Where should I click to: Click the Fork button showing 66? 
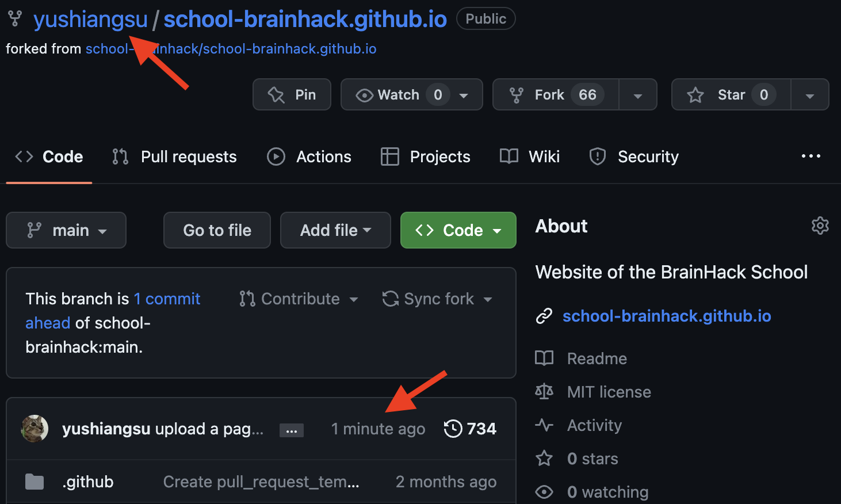click(556, 94)
